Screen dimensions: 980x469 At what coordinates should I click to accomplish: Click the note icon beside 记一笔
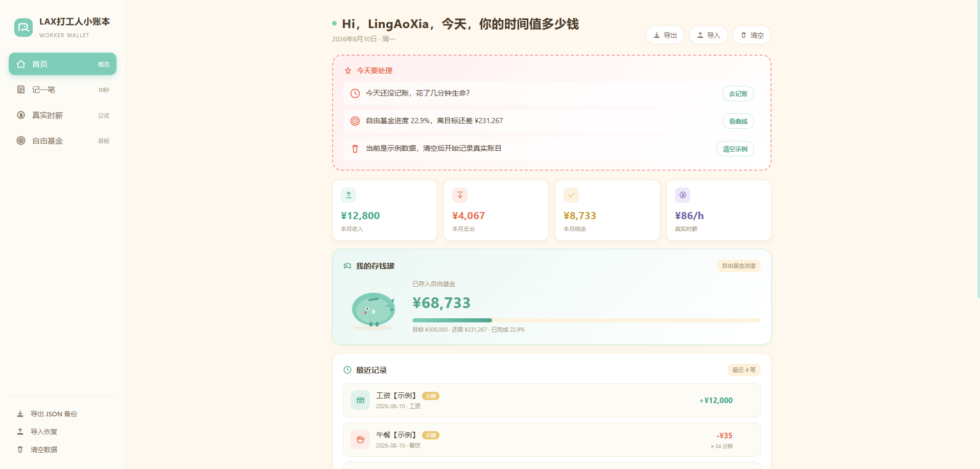click(x=21, y=89)
